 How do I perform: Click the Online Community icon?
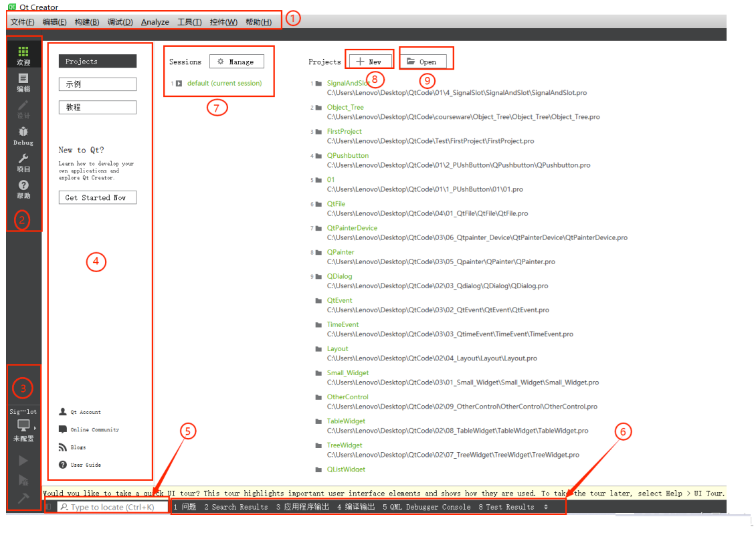(x=63, y=429)
